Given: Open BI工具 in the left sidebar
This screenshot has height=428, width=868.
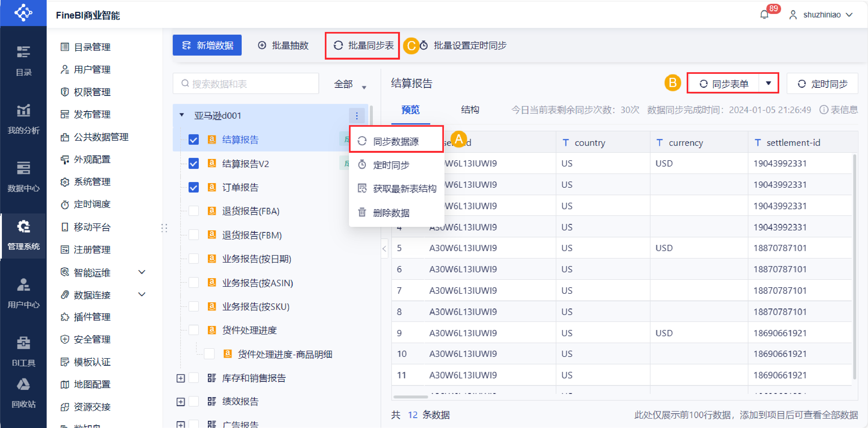Looking at the screenshot, I should pos(23,351).
